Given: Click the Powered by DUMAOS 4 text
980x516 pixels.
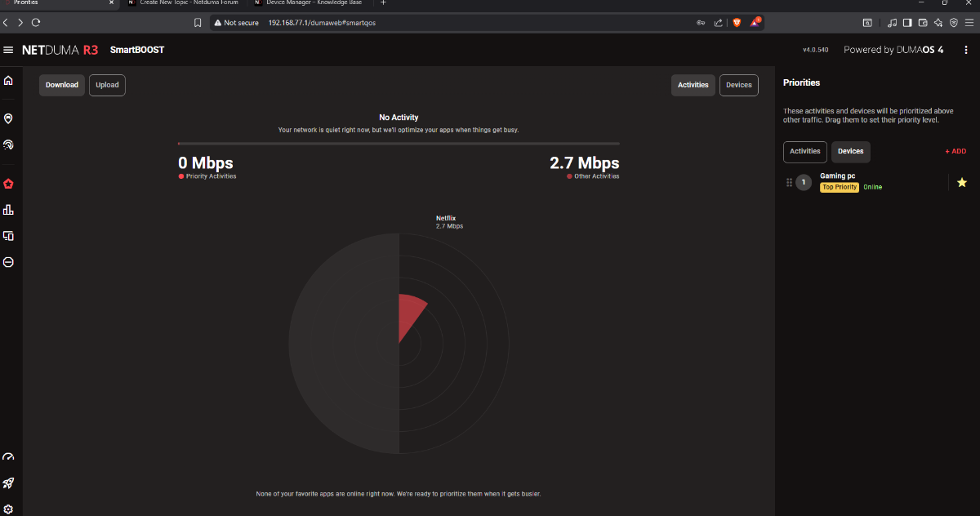Looking at the screenshot, I should click(893, 50).
